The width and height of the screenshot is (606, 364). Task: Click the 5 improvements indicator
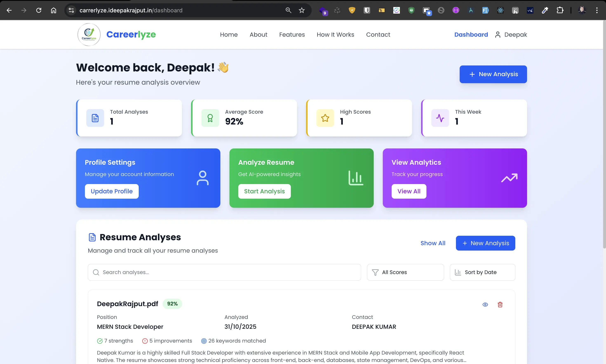[167, 341]
